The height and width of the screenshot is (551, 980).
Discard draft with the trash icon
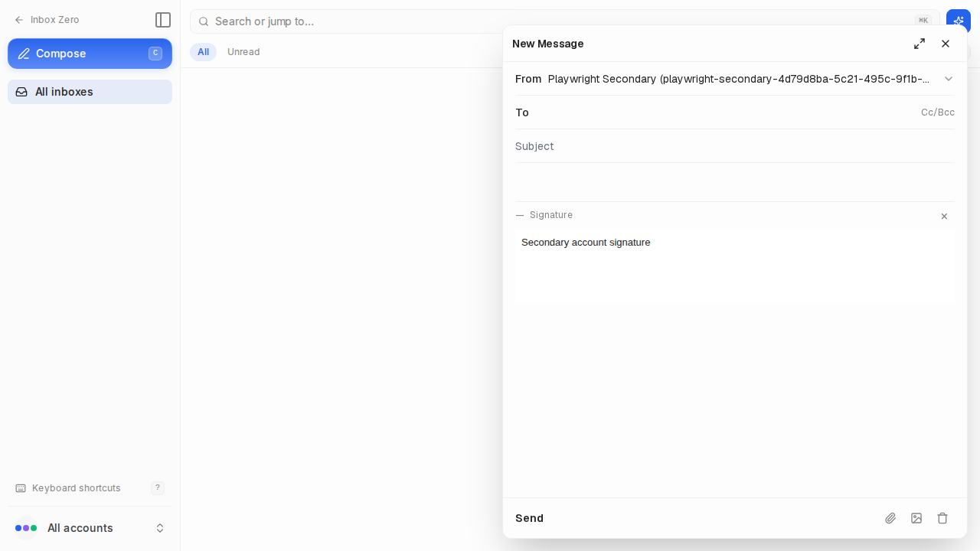[942, 518]
